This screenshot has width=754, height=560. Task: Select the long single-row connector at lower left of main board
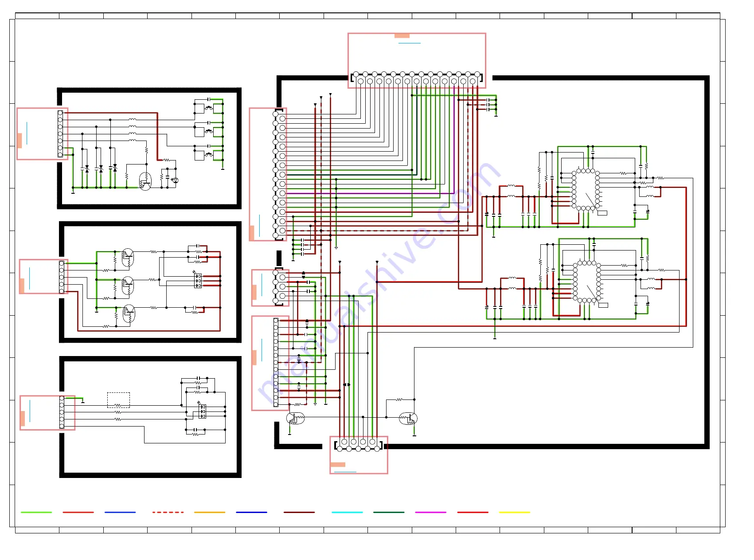click(270, 363)
